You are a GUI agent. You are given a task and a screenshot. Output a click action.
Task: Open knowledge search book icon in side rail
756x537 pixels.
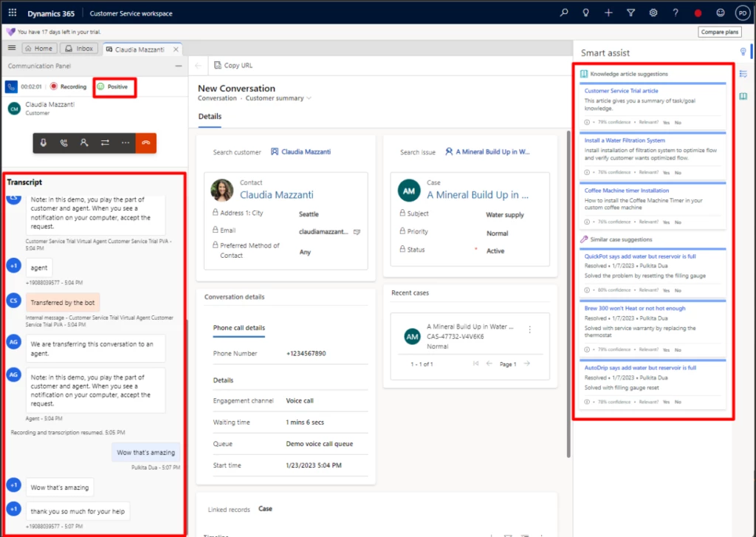pyautogui.click(x=743, y=96)
